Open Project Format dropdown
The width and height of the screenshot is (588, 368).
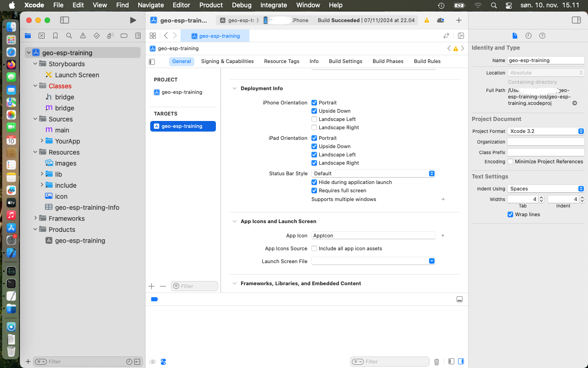546,131
